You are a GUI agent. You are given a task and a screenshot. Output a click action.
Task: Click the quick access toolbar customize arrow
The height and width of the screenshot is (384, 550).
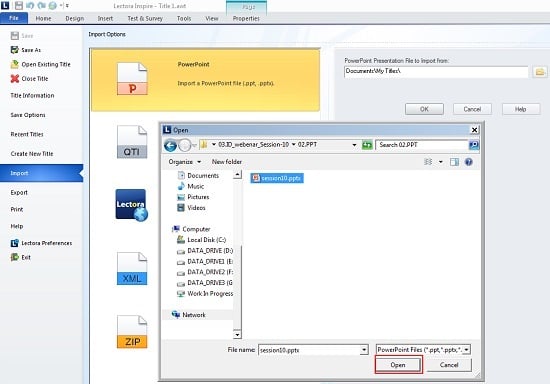click(67, 6)
